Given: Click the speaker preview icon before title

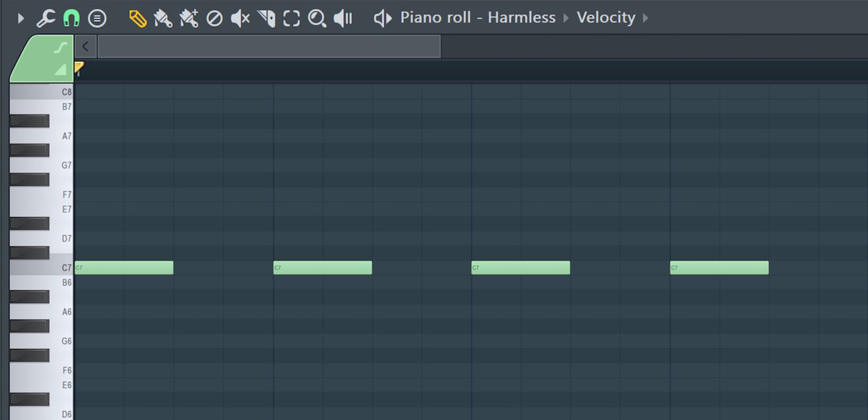Looking at the screenshot, I should (x=383, y=18).
